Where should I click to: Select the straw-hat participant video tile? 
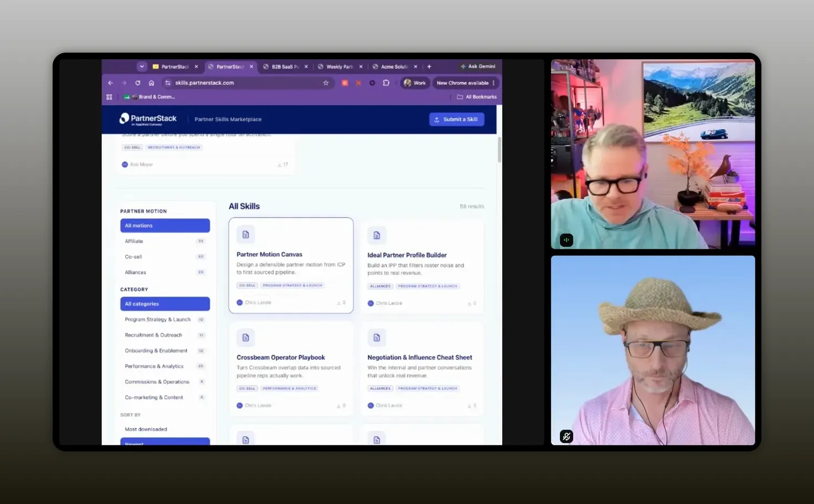pyautogui.click(x=653, y=350)
